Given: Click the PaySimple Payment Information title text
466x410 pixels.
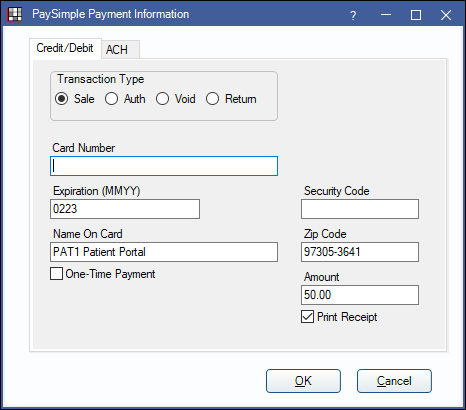Looking at the screenshot, I should [x=110, y=14].
